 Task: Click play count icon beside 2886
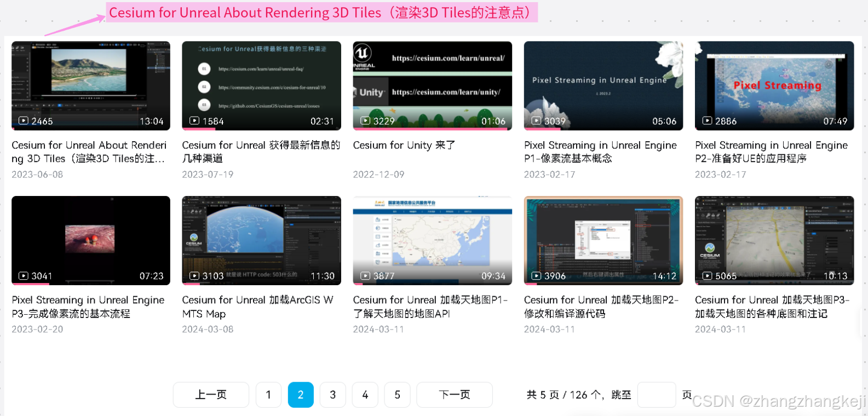(707, 121)
